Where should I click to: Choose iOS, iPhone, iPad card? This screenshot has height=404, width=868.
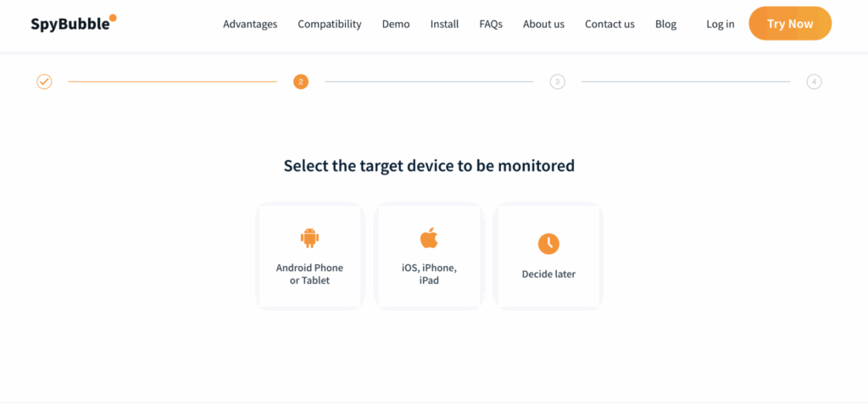[429, 256]
